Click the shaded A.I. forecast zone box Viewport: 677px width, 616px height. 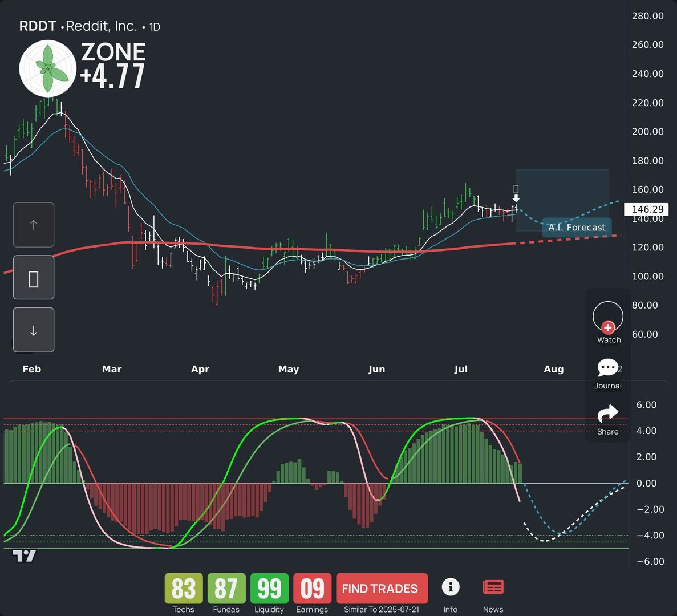click(x=562, y=200)
